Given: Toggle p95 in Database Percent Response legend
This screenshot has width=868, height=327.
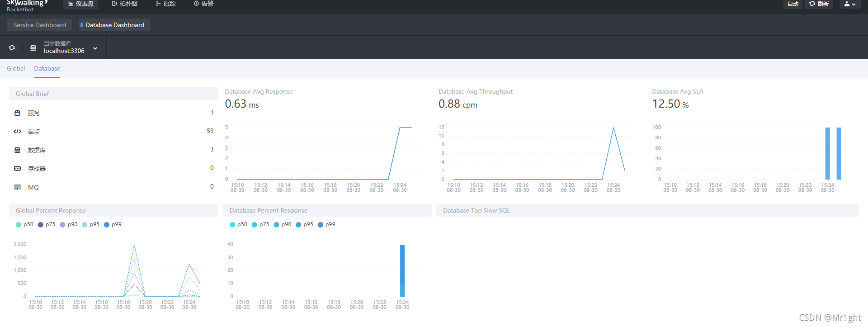Looking at the screenshot, I should point(304,224).
